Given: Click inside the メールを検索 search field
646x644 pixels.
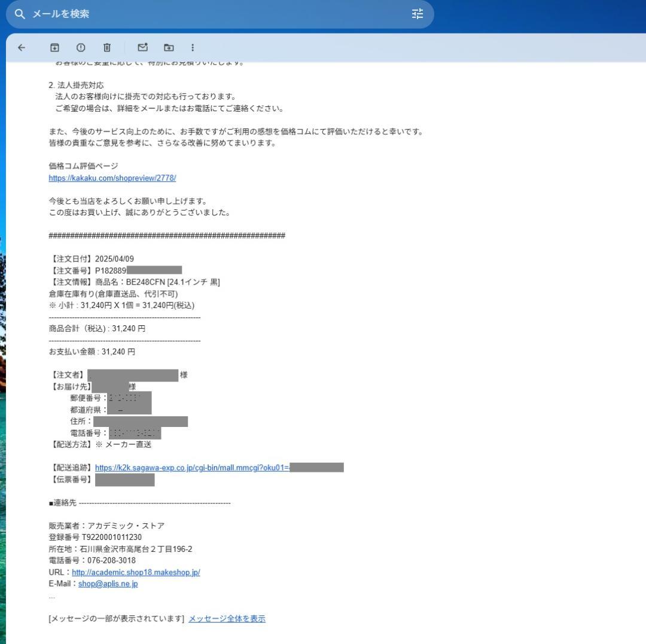Looking at the screenshot, I should [179, 14].
